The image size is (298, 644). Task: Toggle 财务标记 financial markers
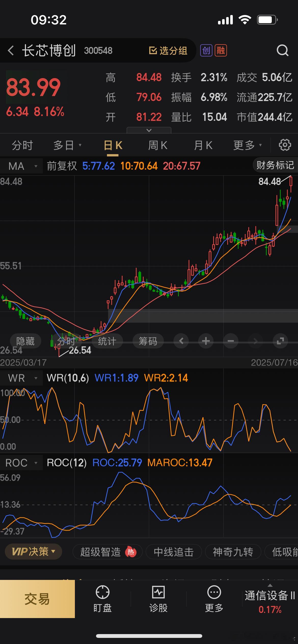(275, 165)
